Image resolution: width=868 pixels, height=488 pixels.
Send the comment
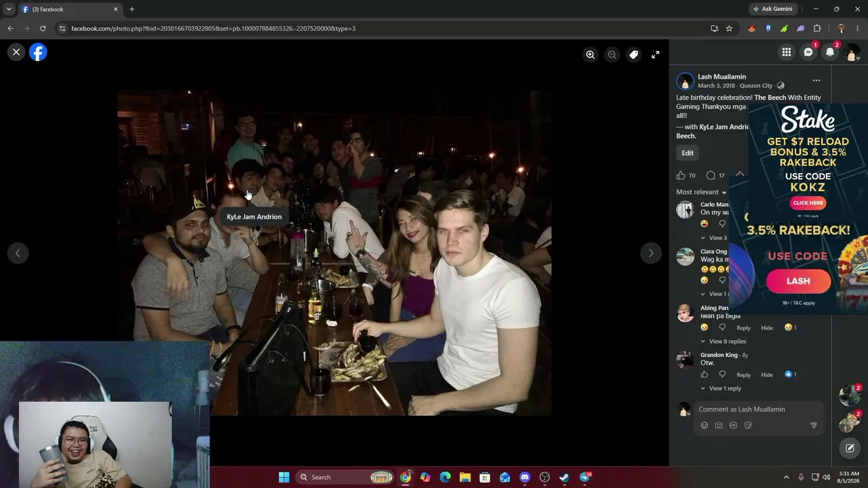(814, 426)
